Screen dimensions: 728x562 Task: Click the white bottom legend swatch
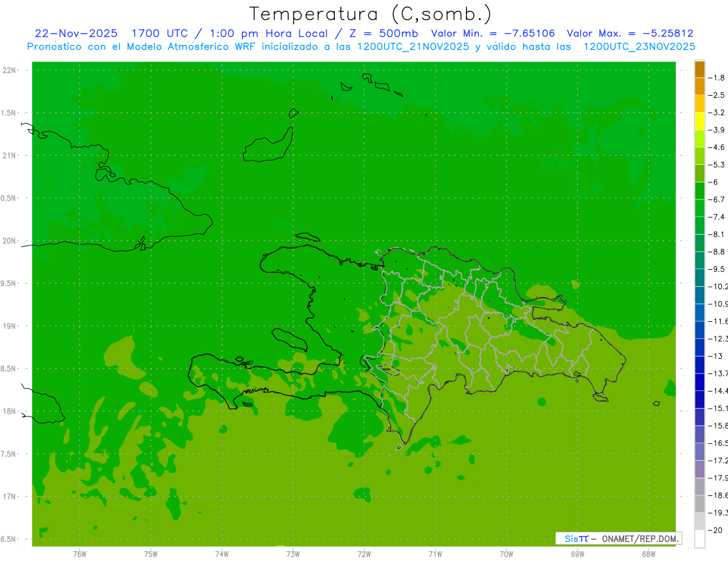pos(699,539)
